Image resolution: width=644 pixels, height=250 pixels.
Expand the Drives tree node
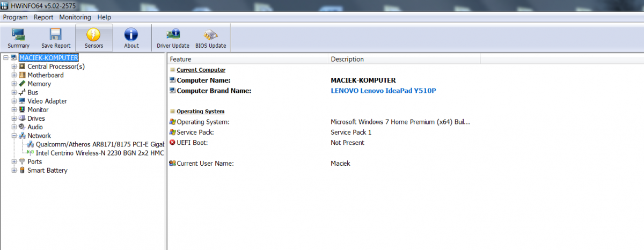pos(14,119)
